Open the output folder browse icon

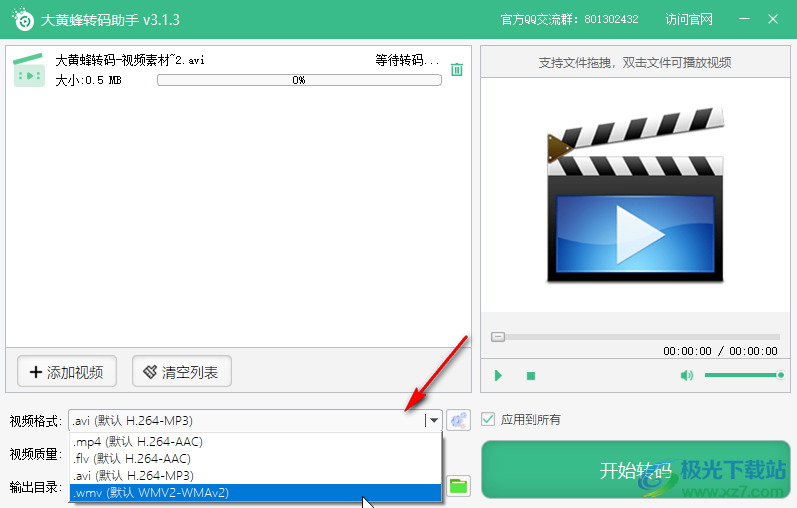pyautogui.click(x=458, y=486)
